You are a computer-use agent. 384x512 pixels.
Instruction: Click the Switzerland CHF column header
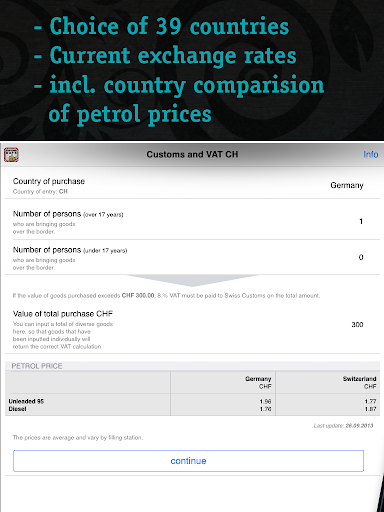(x=359, y=383)
